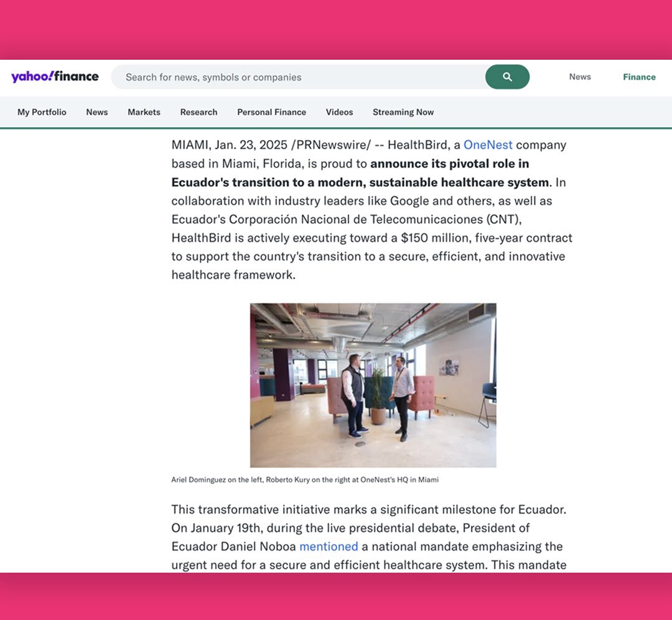
Task: Follow the OneNest hyperlink in the article
Action: point(488,145)
